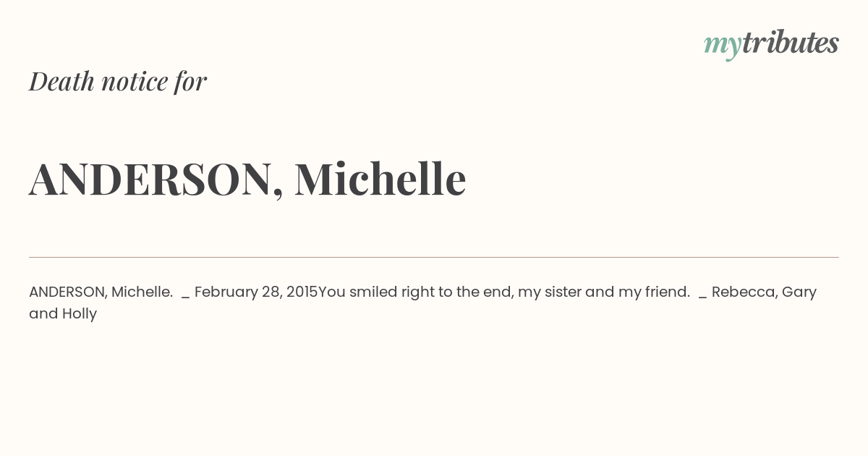The width and height of the screenshot is (868, 456).
Task: Select the "Death notice for" heading
Action: (x=118, y=81)
